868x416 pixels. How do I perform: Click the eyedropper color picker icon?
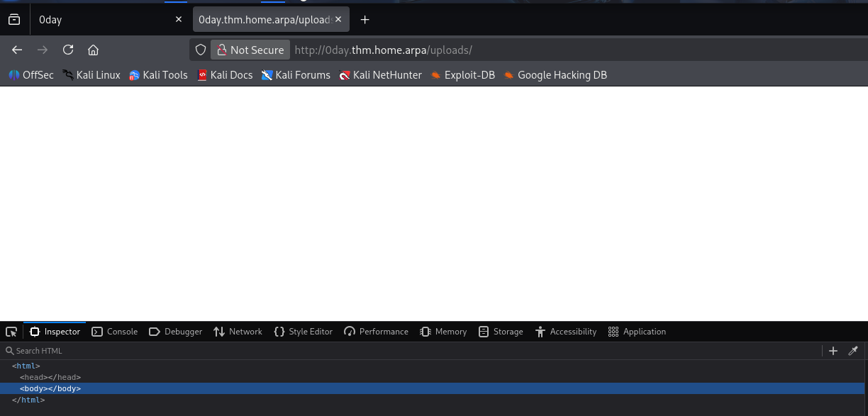[853, 351]
